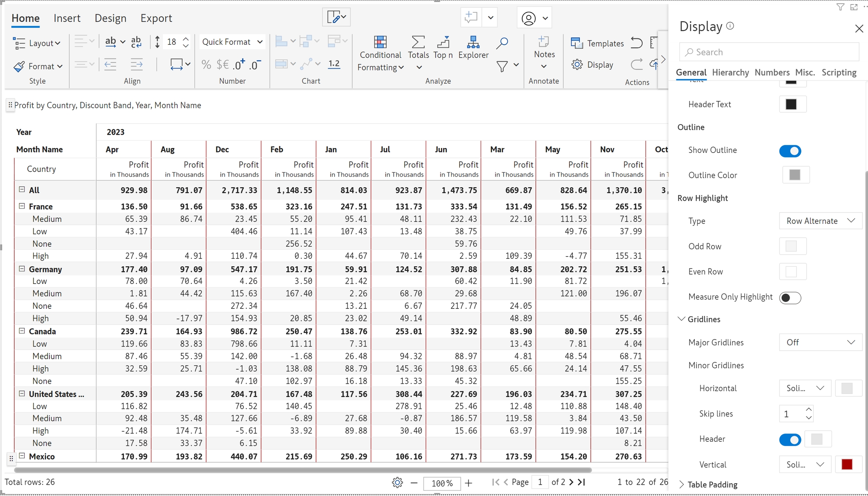The width and height of the screenshot is (868, 496).
Task: Click the search magnifier icon in ribbon
Action: (x=502, y=43)
